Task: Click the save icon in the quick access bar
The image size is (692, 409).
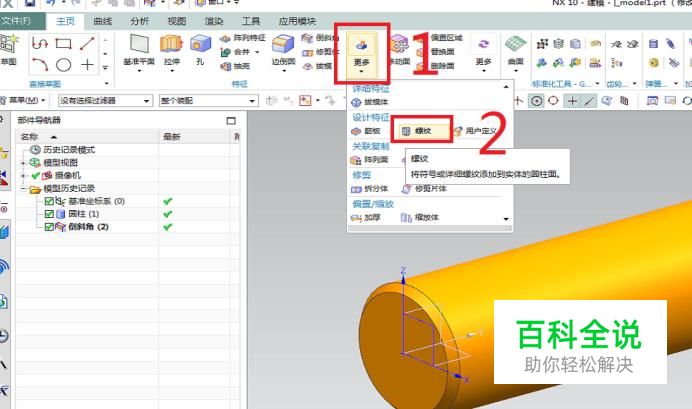Action: click(30, 3)
